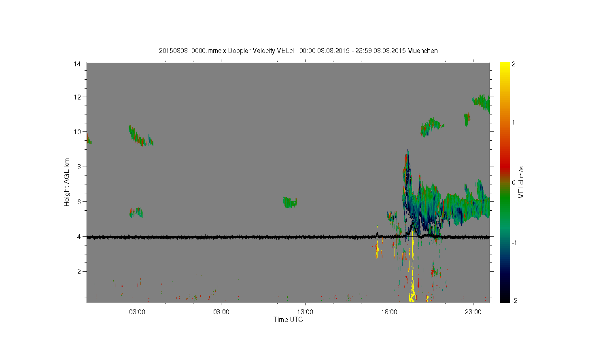Click the 18:00 time axis label
Viewport: 607px width, 364px height.
pos(389,312)
